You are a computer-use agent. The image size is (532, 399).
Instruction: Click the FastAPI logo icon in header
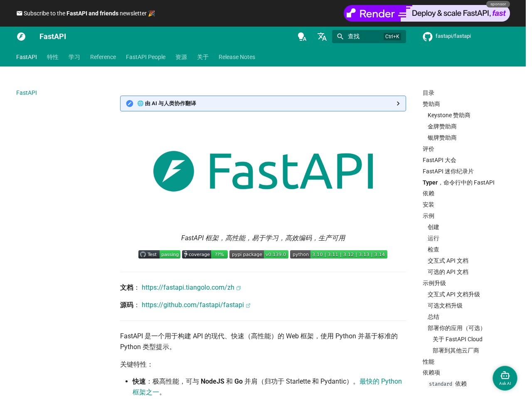pos(21,37)
